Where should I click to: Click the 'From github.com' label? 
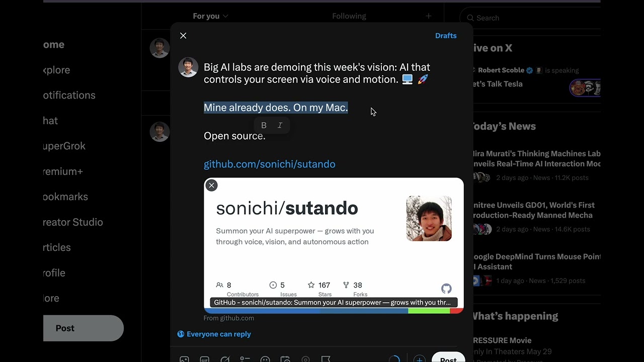tap(229, 318)
